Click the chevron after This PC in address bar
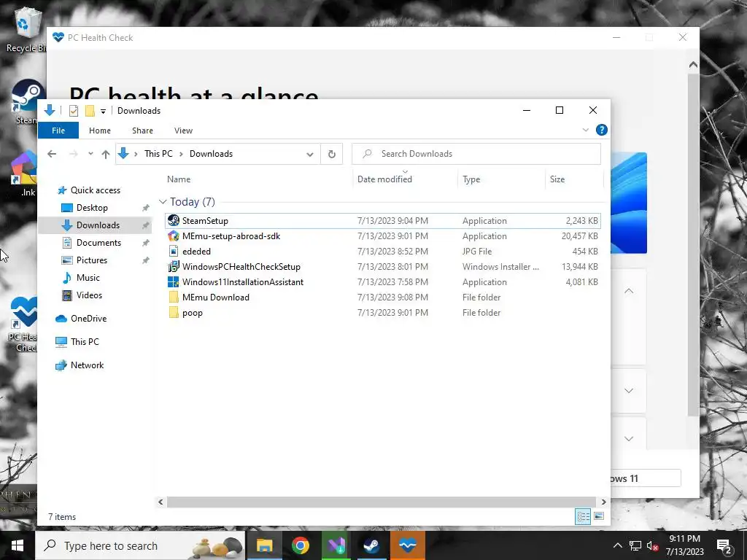747x560 pixels. pyautogui.click(x=181, y=154)
